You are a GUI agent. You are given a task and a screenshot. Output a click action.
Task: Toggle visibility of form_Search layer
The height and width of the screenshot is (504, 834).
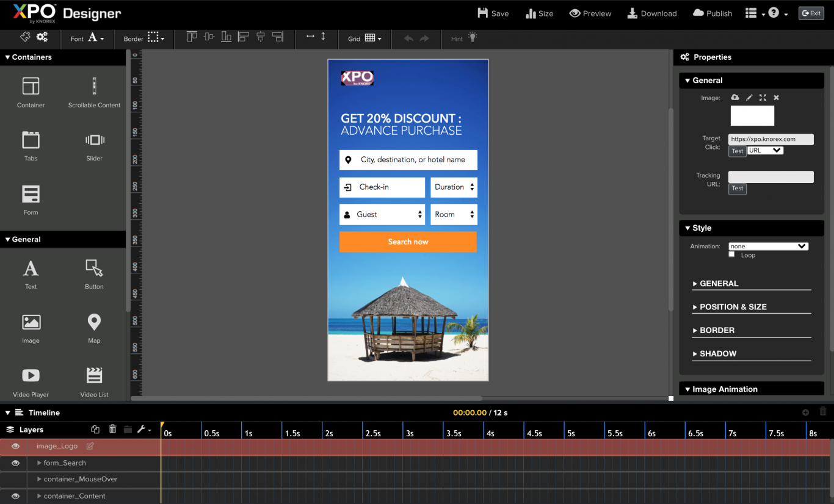click(x=15, y=463)
